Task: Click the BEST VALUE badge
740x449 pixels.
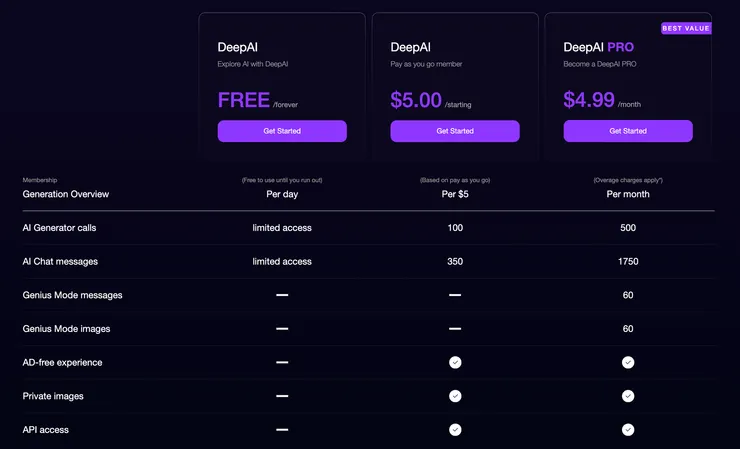Action: click(686, 28)
